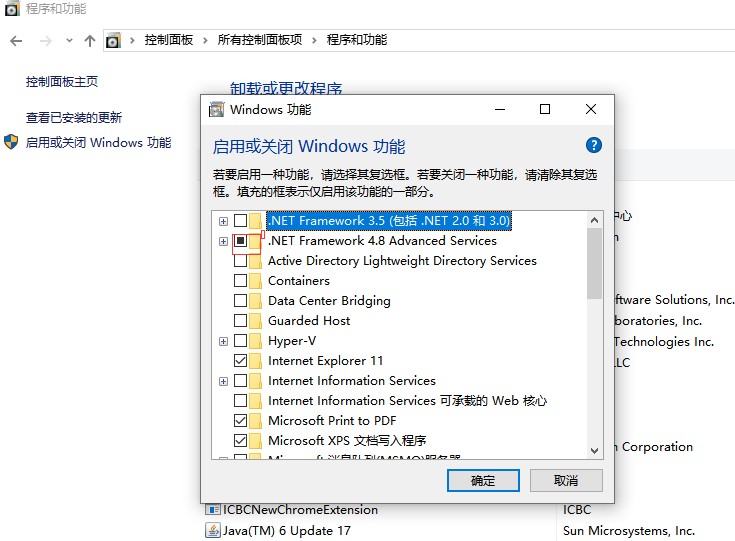The width and height of the screenshot is (735, 541).
Task: Click folder icon beside Guarded Host
Action: (x=255, y=321)
